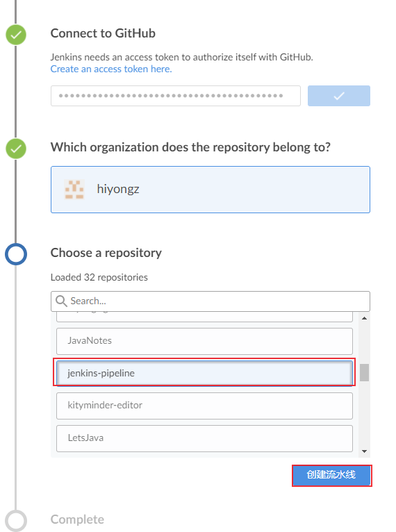Screen dimensions: 396x532
Task: Select the jenkins-pipeline repository
Action: point(204,373)
